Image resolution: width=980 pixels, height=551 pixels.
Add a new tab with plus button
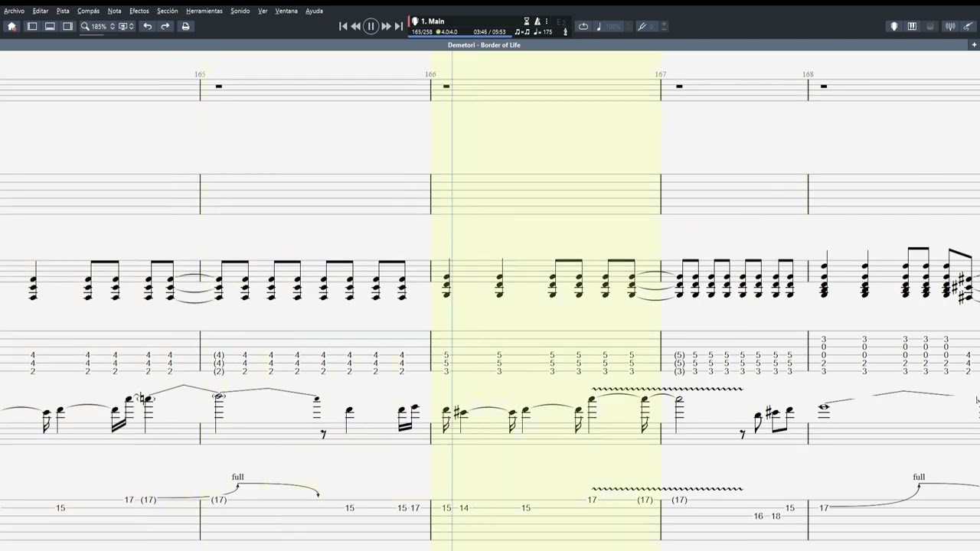tap(975, 44)
